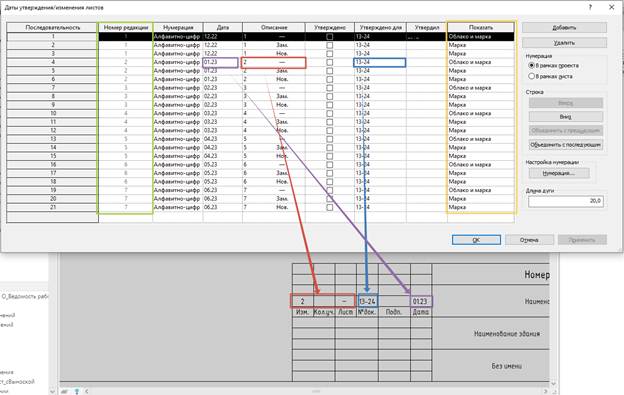This screenshot has width=624, height=395.
Task: Click the drawing view horizontal scrollbar thumb
Action: (316, 391)
